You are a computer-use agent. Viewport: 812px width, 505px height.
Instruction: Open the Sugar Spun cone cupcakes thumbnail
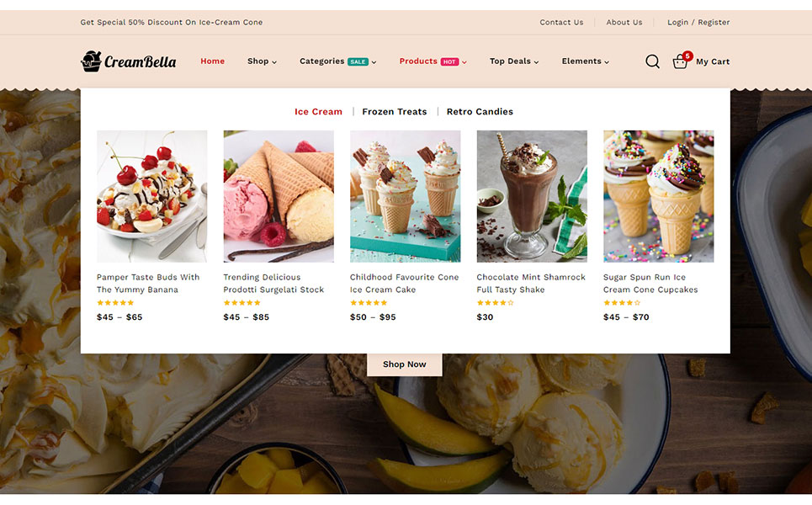pos(658,196)
